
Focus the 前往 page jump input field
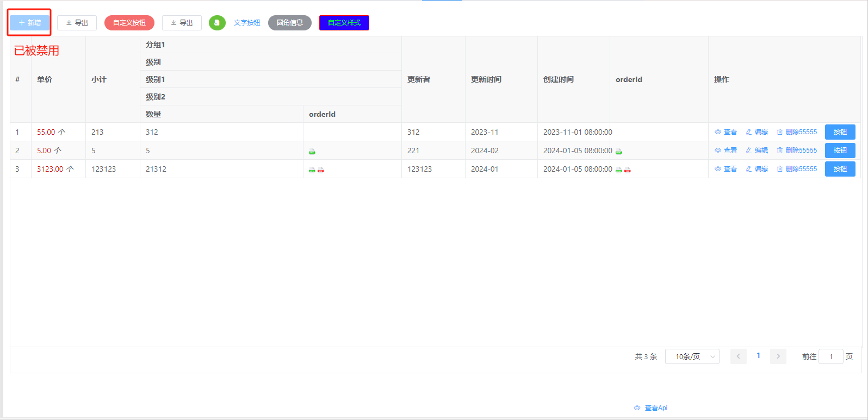(x=830, y=356)
